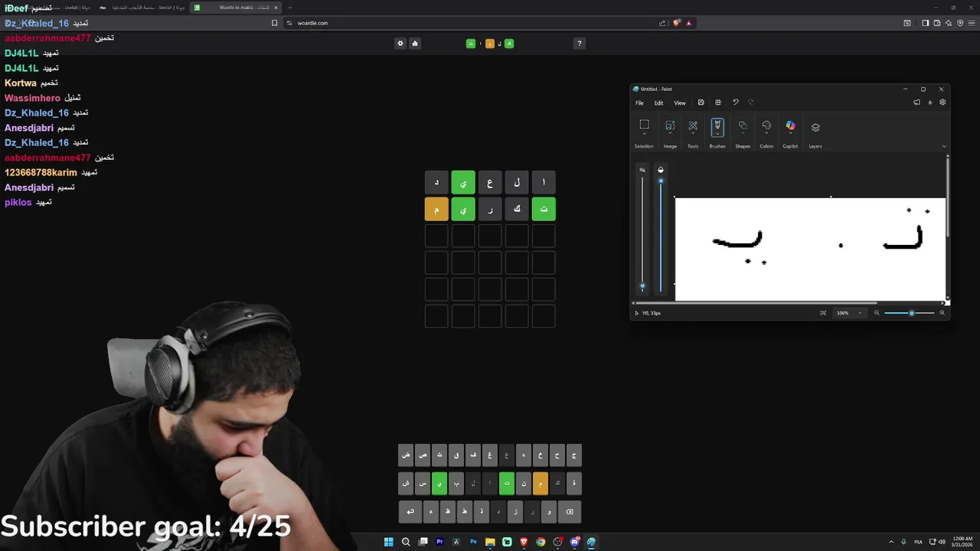Open File Explorer from taskbar

point(490,542)
